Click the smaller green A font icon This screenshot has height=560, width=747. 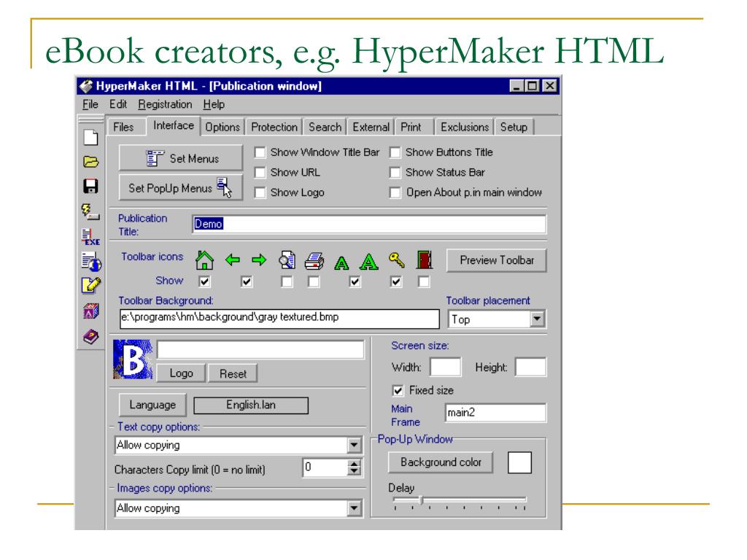click(x=341, y=262)
